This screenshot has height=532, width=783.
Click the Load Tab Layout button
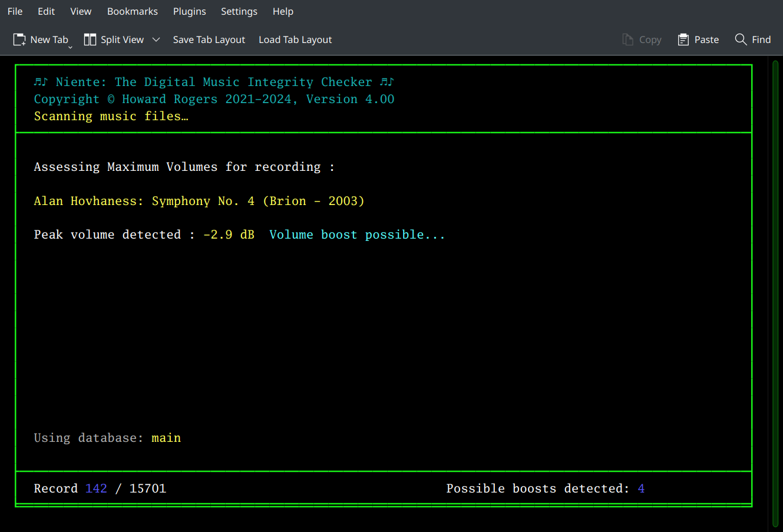tap(295, 39)
